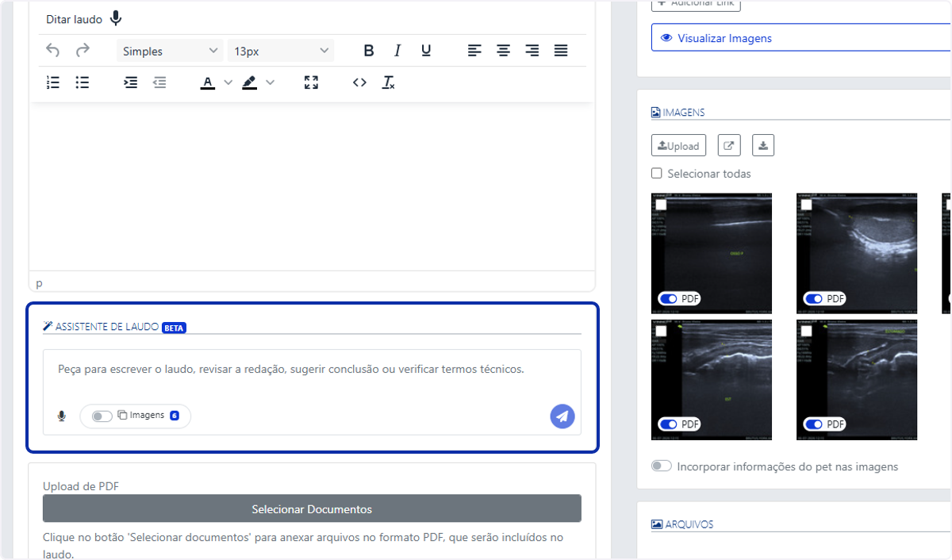
Task: Decrease paragraph indent
Action: [x=159, y=82]
